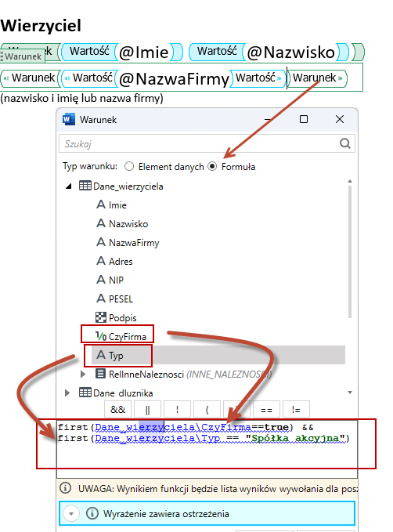Screen dimensions: 393x532
Task: Expand the Dane_dluznika tree node
Action: click(x=67, y=393)
